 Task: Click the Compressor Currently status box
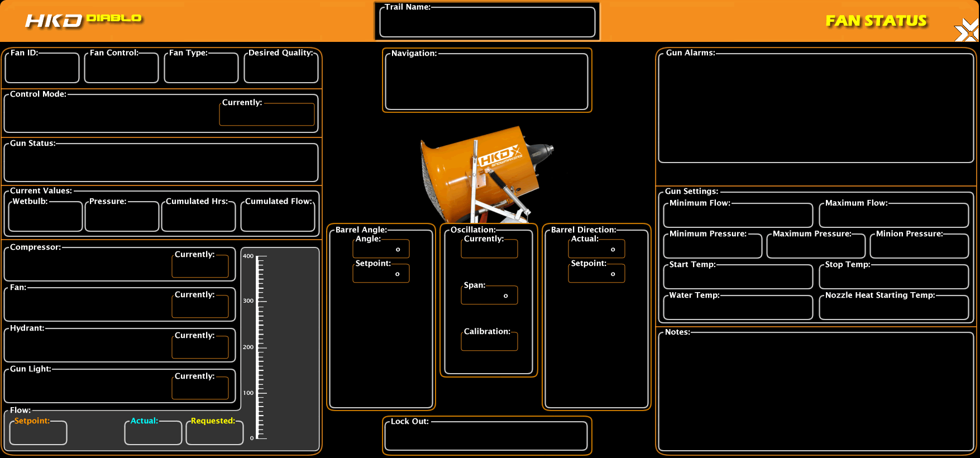pyautogui.click(x=200, y=267)
